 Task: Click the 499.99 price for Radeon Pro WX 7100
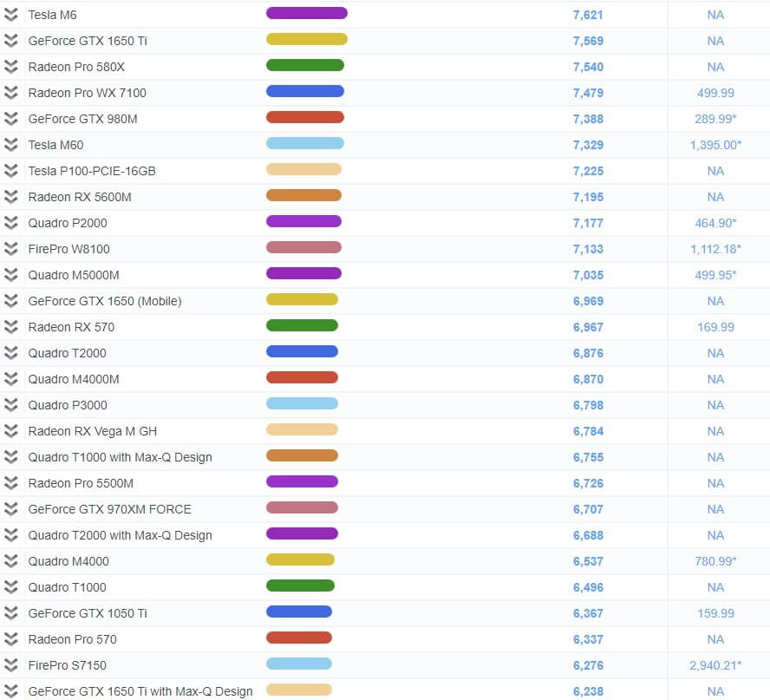point(715,94)
